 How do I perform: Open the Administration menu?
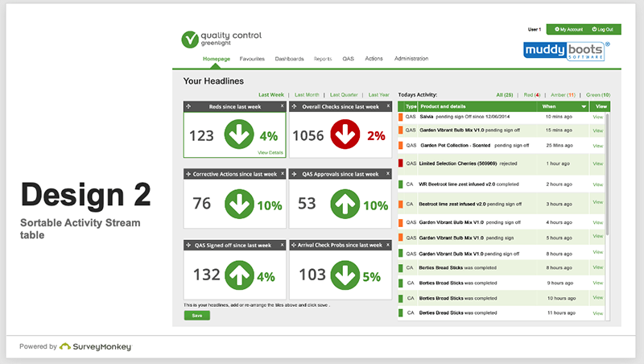coord(411,59)
